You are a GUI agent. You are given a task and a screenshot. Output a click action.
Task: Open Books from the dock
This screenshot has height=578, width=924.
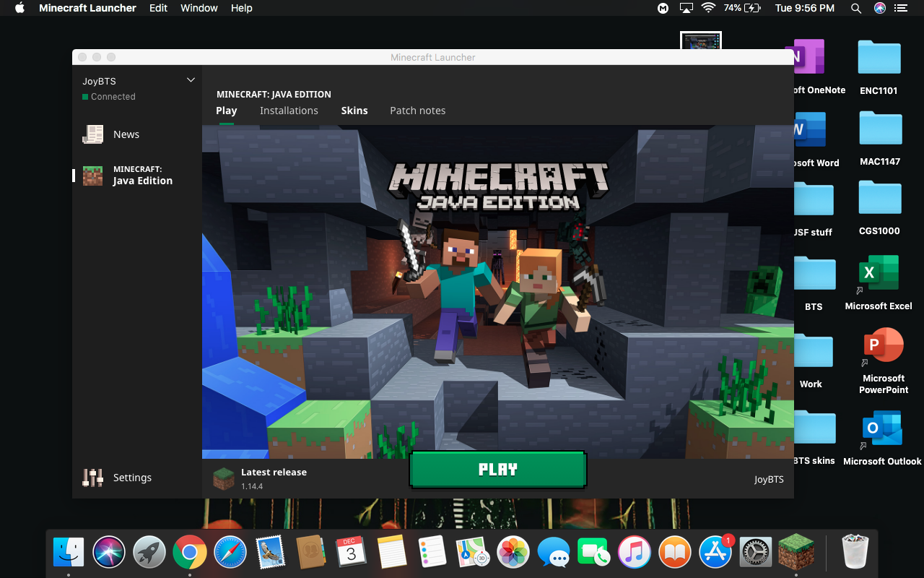(675, 553)
